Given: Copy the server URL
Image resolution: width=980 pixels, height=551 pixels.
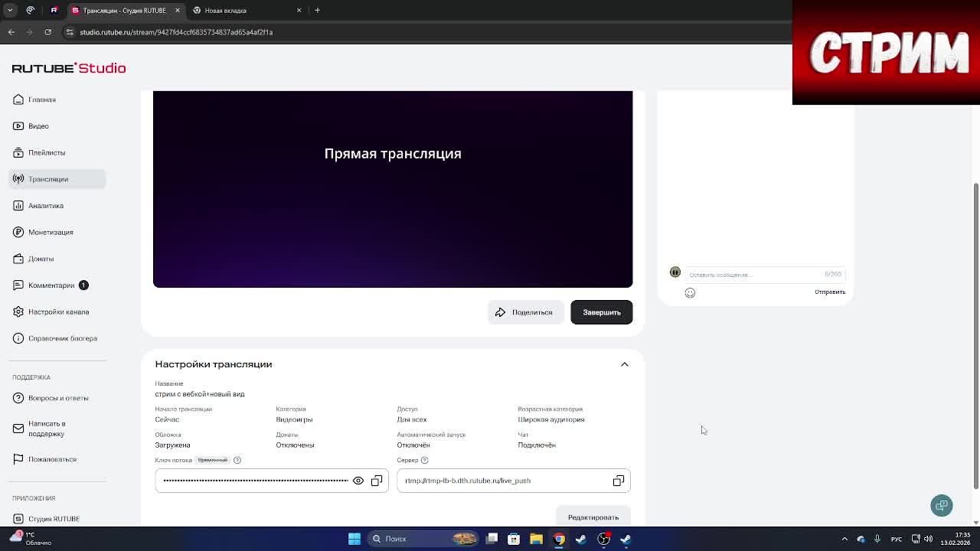Looking at the screenshot, I should [619, 481].
